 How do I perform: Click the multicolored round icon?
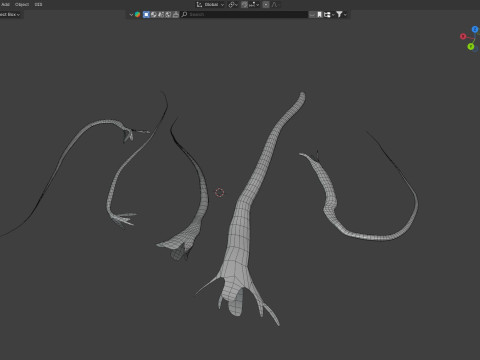pyautogui.click(x=137, y=14)
